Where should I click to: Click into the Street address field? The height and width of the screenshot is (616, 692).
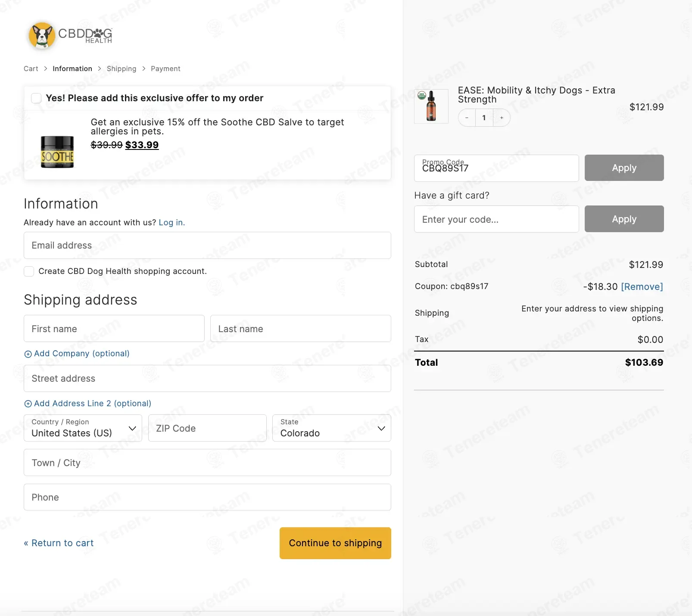click(207, 379)
